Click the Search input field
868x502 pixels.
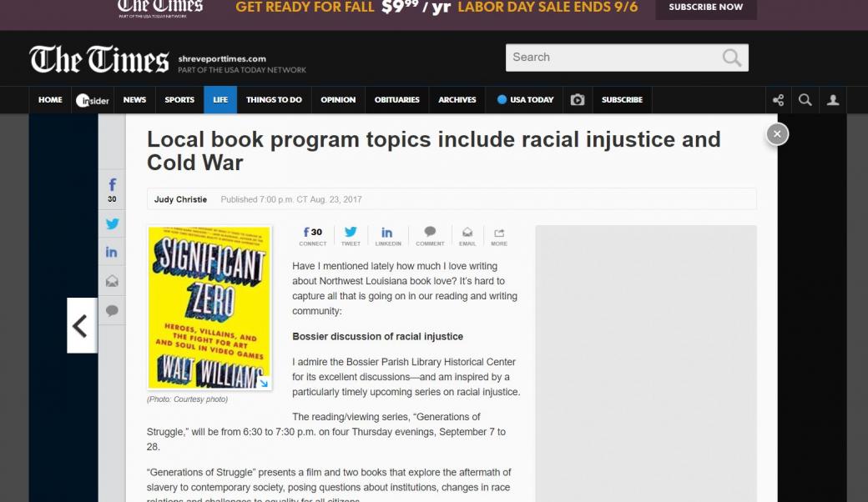pos(627,58)
